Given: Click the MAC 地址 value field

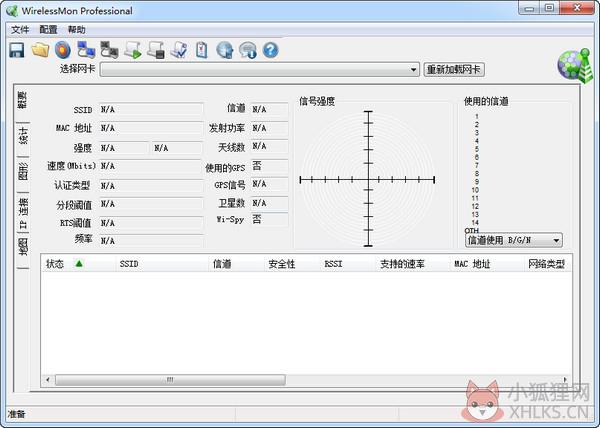Looking at the screenshot, I should 151,128.
